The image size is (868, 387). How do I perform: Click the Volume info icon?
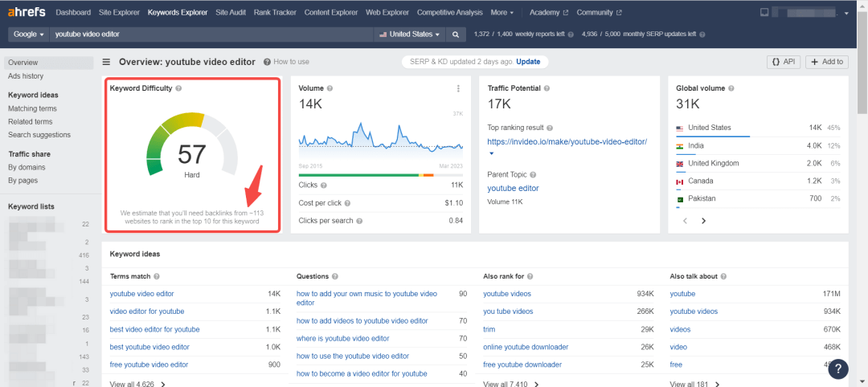click(330, 88)
